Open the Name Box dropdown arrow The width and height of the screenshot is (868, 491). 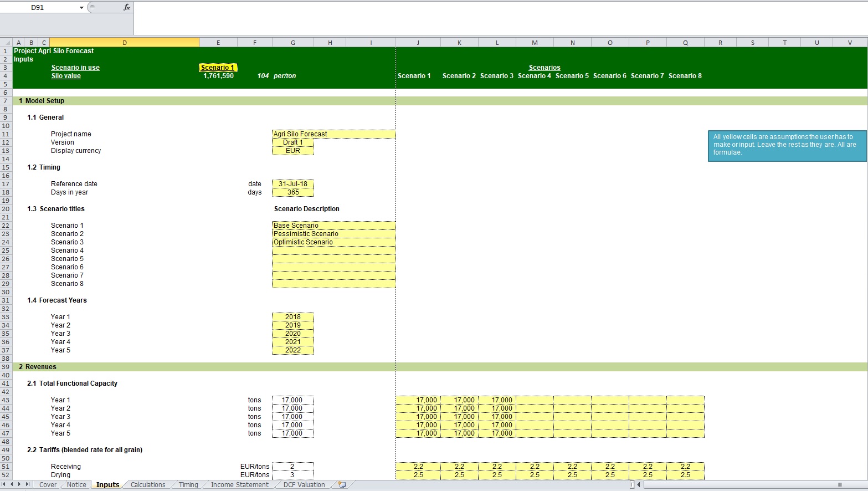[81, 8]
